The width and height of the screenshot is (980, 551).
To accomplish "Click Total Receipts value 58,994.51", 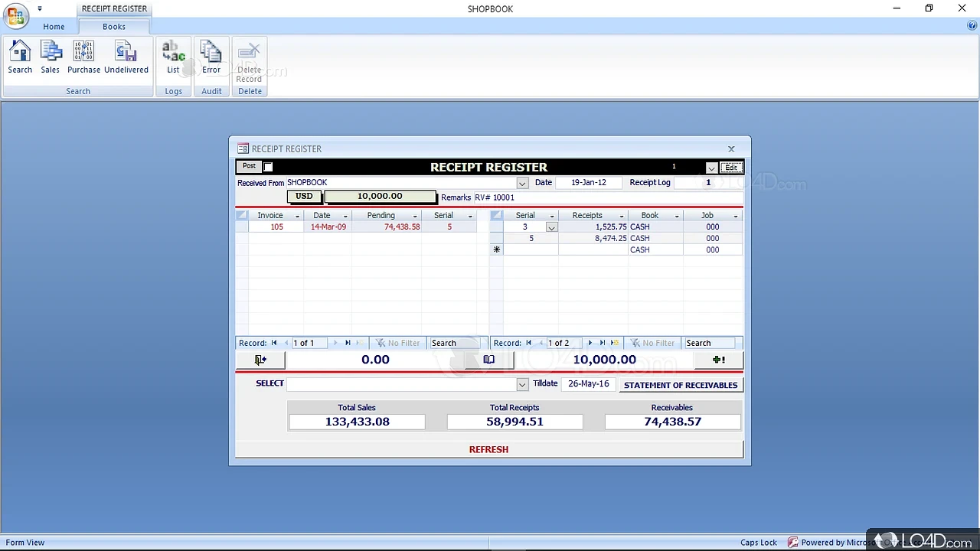I will (514, 422).
